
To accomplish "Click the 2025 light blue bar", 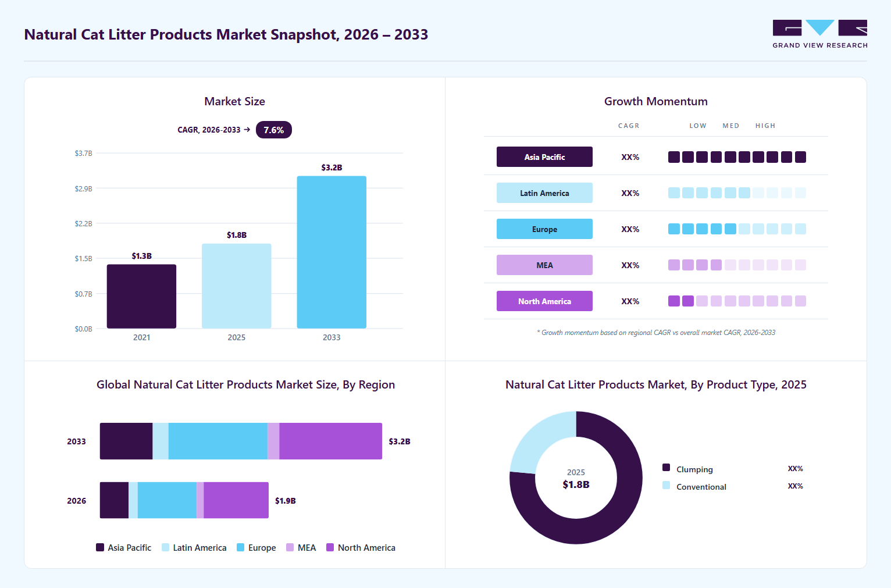I will [x=237, y=286].
